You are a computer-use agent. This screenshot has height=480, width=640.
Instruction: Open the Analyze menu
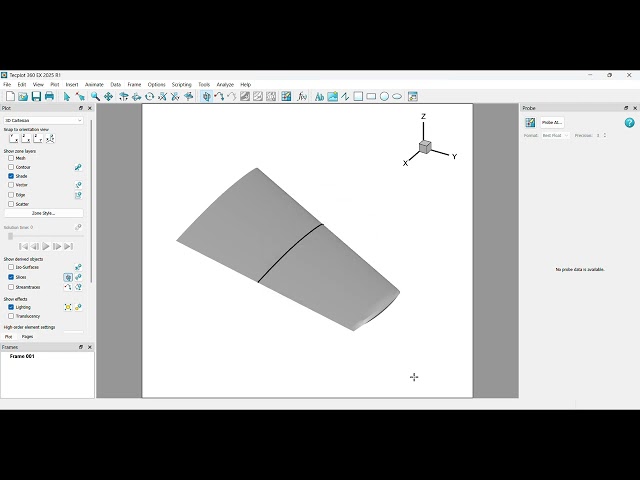pos(225,84)
